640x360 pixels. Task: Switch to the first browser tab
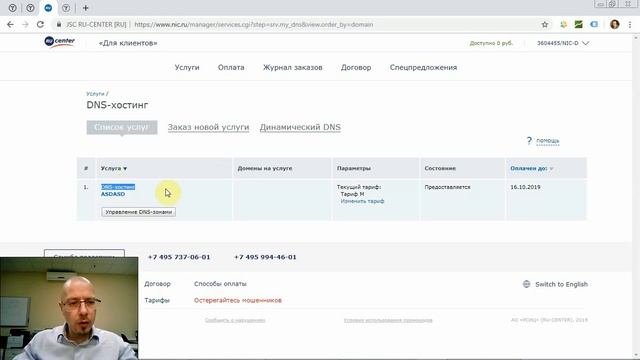13,8
